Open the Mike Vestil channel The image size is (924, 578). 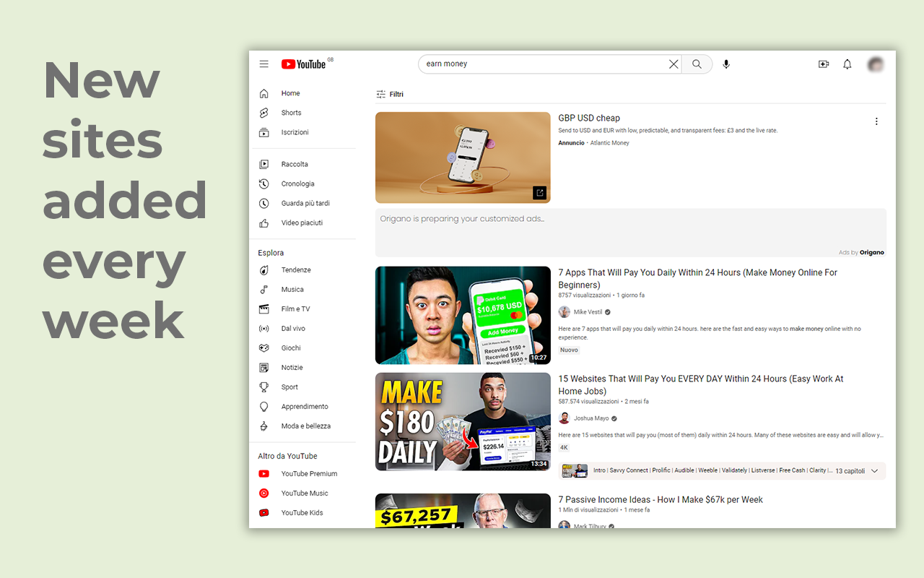pos(588,312)
